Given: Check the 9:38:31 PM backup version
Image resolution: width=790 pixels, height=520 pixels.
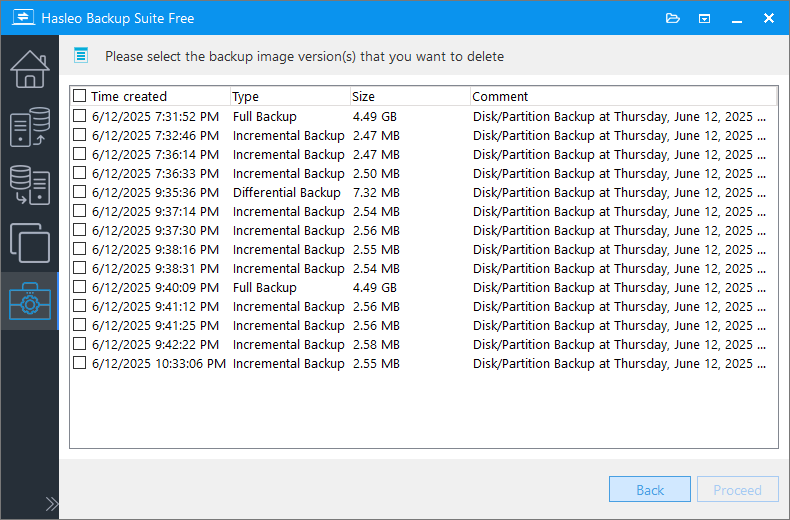Looking at the screenshot, I should (x=80, y=268).
